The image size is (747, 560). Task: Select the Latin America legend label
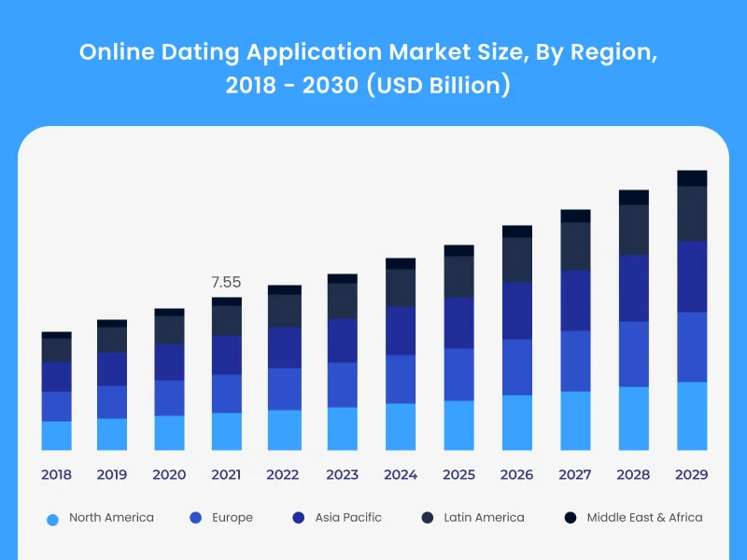pyautogui.click(x=484, y=518)
